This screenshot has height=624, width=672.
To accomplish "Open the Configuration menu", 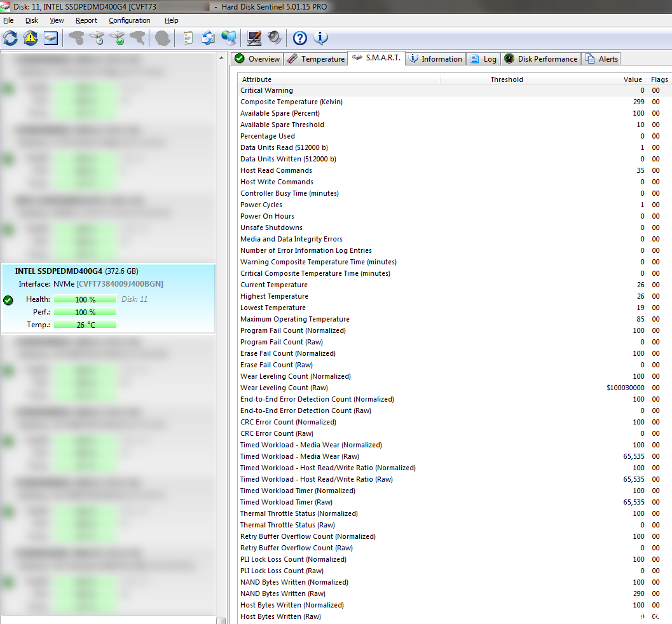I will pyautogui.click(x=130, y=20).
